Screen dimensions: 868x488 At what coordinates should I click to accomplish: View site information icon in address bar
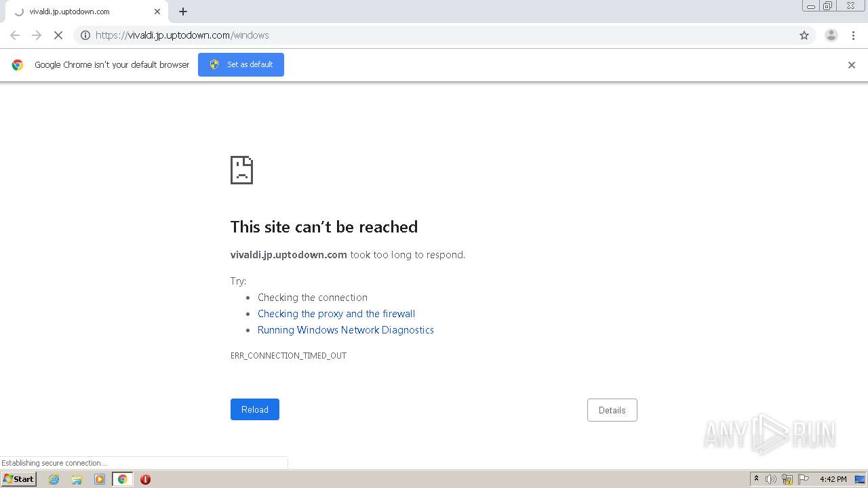[x=85, y=35]
